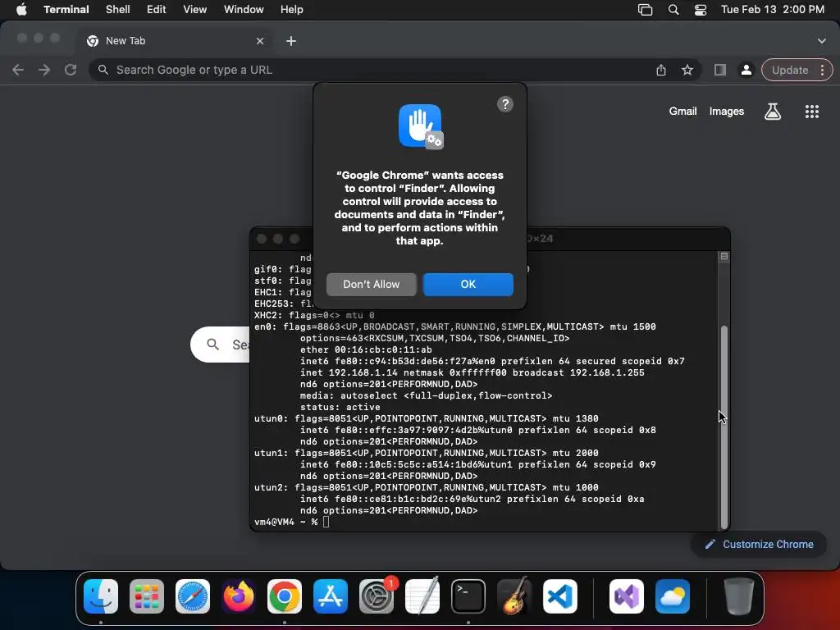Click the share page icon in address bar

click(661, 70)
